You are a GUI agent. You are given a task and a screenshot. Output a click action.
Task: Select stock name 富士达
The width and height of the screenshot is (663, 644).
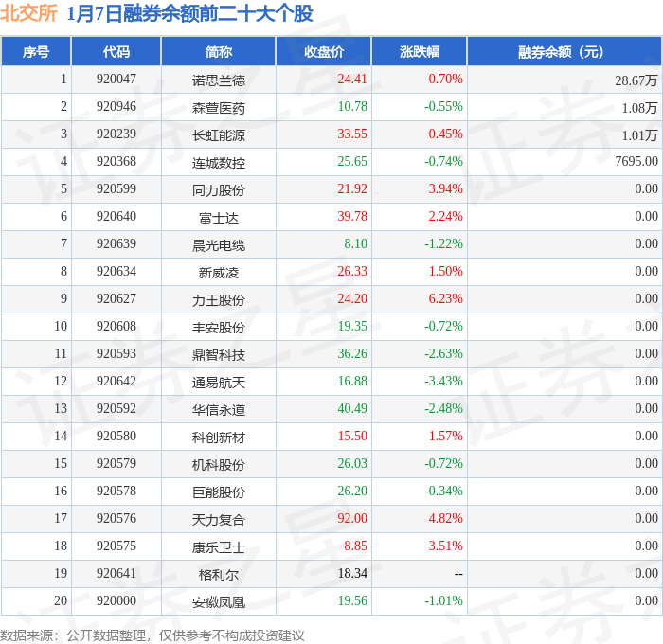219,217
